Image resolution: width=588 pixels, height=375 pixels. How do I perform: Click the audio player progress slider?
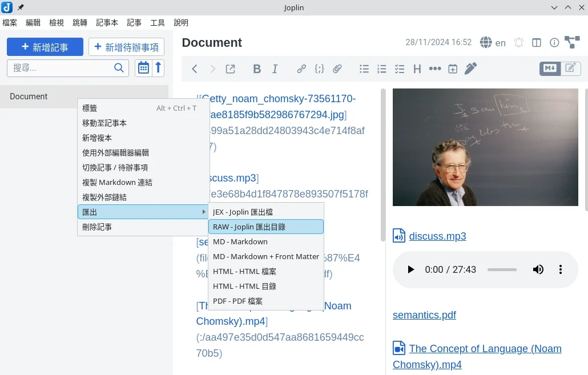[502, 269]
